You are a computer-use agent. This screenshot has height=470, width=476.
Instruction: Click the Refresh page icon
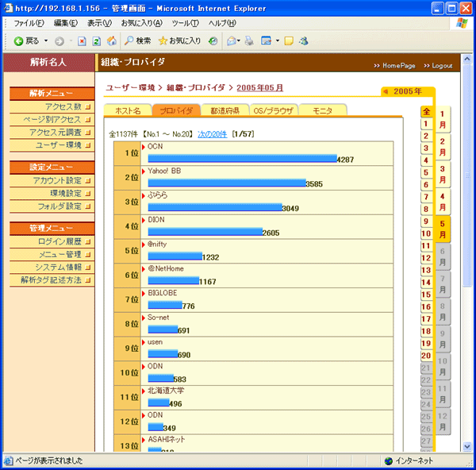click(97, 41)
